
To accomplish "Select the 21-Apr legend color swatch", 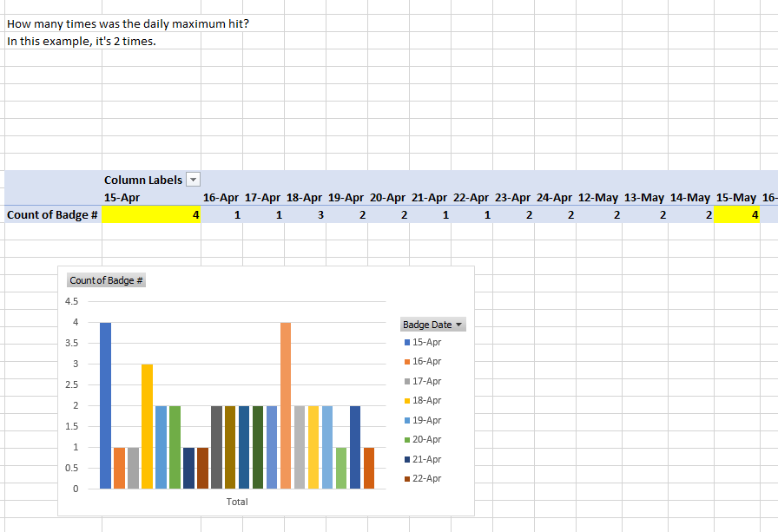I will 407,460.
